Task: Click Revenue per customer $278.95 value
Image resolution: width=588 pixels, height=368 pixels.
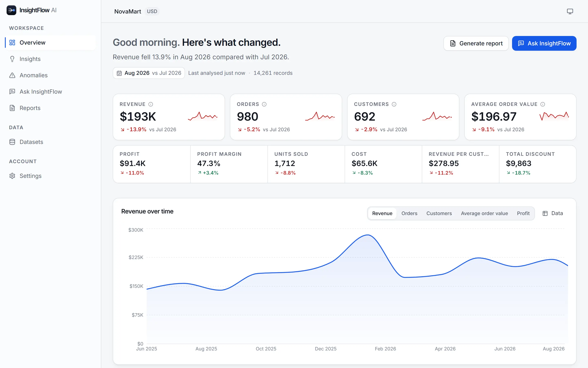Action: [444, 163]
